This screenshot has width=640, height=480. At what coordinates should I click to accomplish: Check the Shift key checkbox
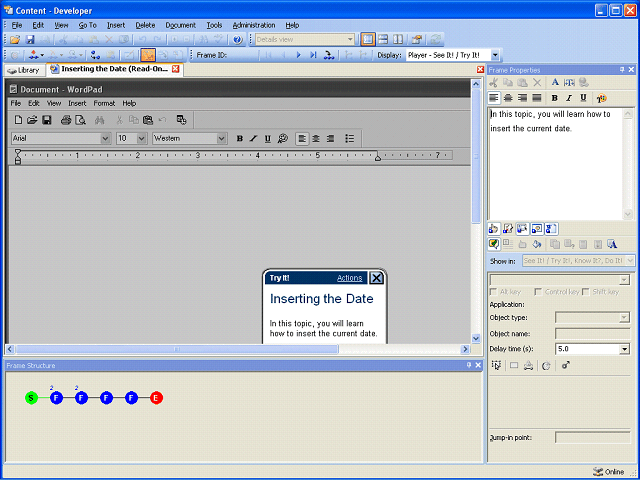(x=586, y=292)
